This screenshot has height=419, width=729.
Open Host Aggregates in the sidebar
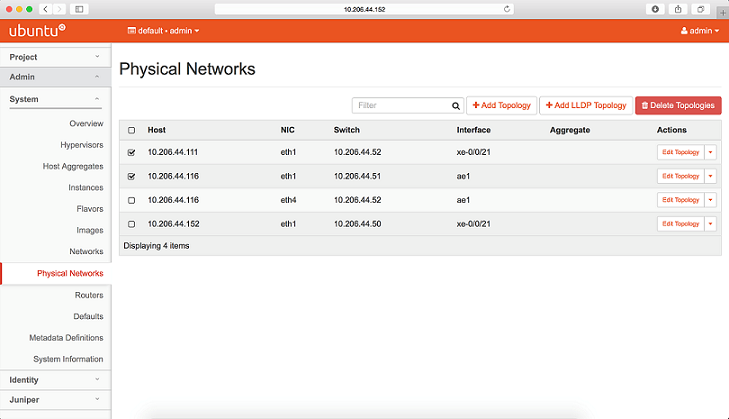click(73, 166)
